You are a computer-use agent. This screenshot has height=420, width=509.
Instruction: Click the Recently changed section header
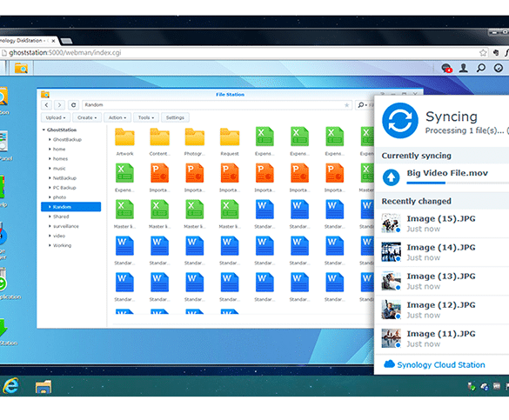click(442, 201)
